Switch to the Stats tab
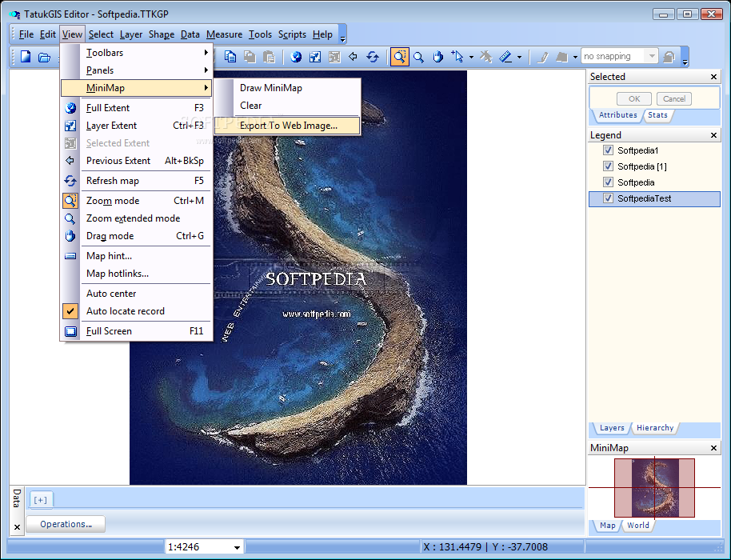Image resolution: width=731 pixels, height=560 pixels. 657,115
